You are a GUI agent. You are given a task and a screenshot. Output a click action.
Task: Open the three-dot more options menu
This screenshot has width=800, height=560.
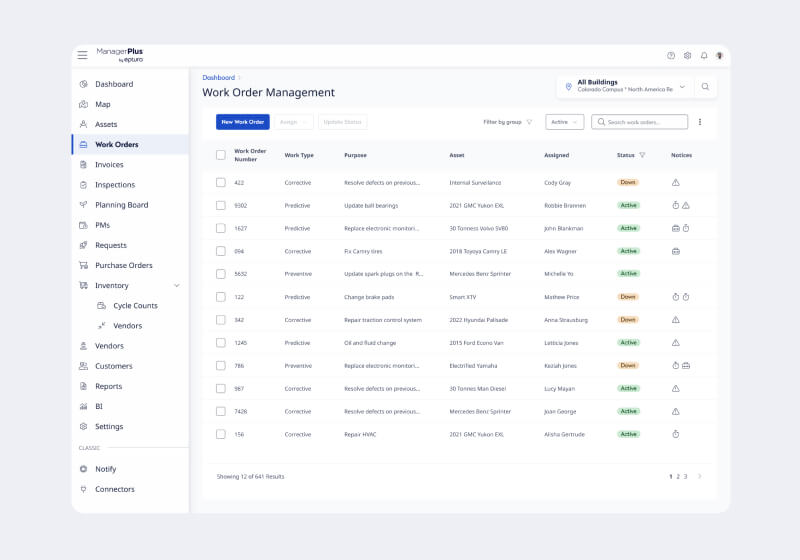click(700, 122)
